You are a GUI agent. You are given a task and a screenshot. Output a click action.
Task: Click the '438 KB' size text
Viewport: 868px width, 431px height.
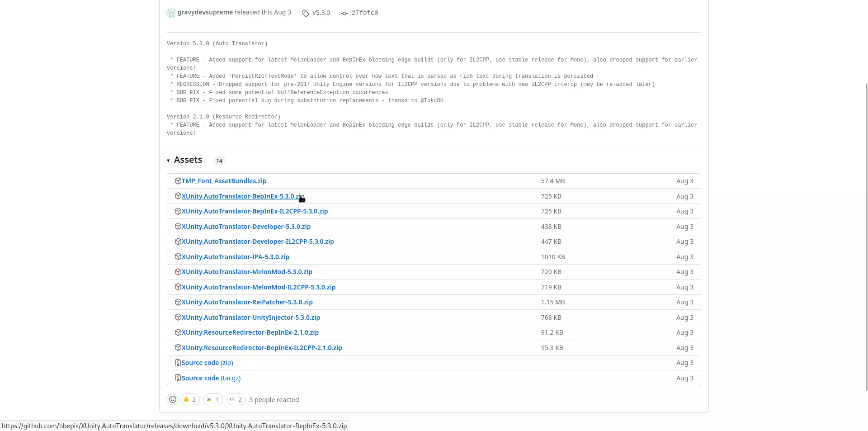pos(551,227)
